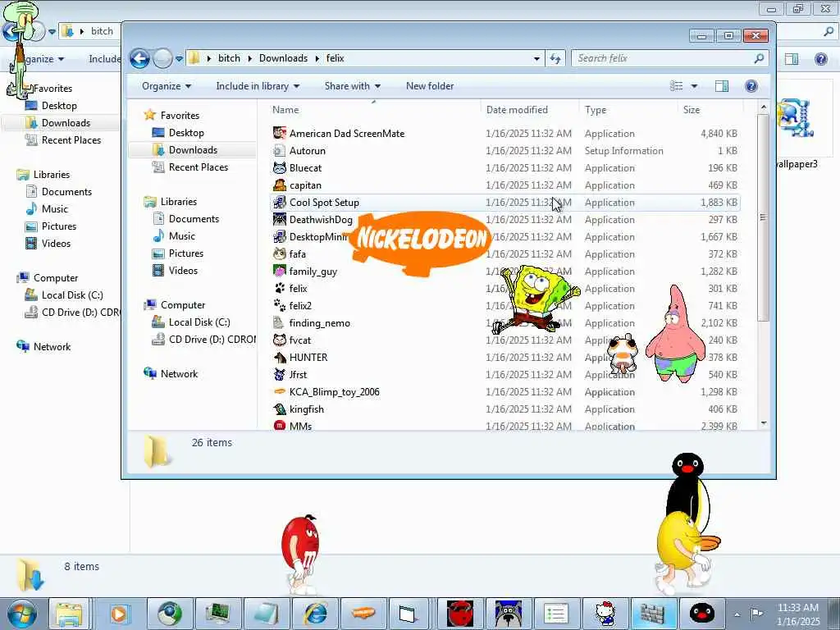840x630 pixels.
Task: Select Videos in the background window sidebar
Action: [x=56, y=244]
